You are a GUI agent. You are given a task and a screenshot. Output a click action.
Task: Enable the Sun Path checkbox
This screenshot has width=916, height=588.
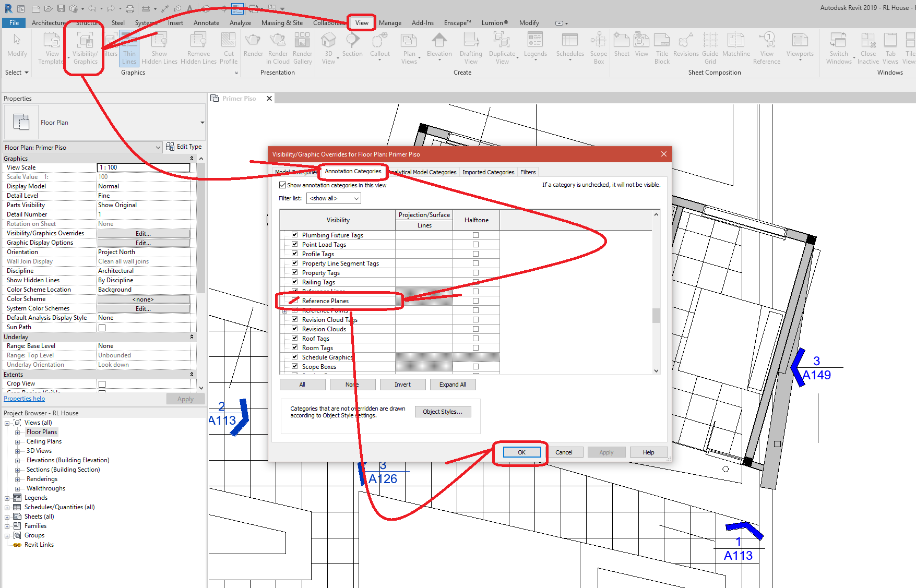tap(102, 328)
